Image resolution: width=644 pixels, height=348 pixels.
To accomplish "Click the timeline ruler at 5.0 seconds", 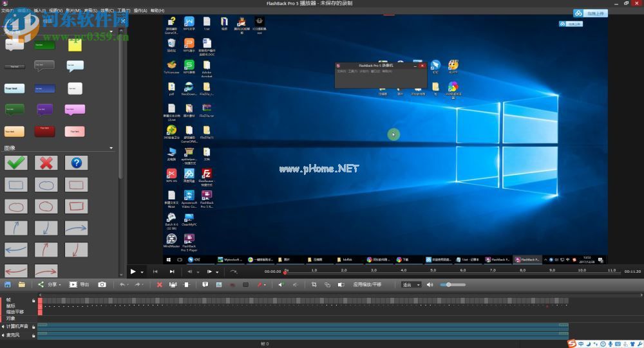I will coord(433,270).
